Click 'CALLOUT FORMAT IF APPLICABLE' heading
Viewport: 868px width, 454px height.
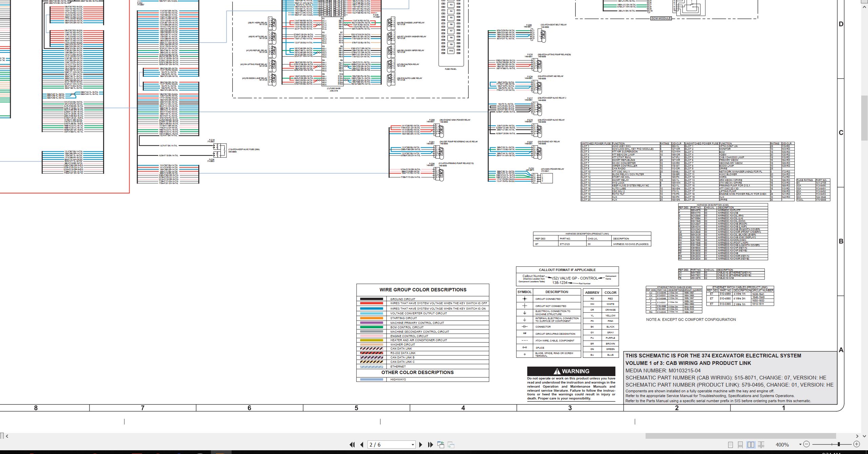pyautogui.click(x=567, y=270)
